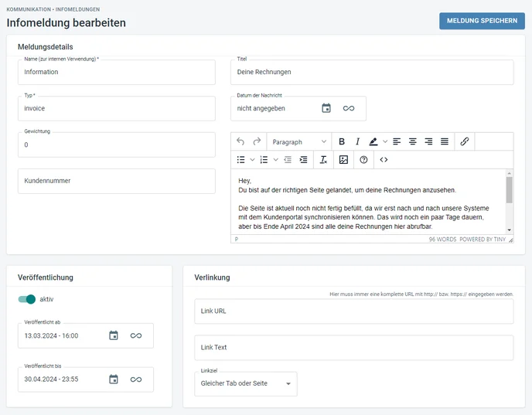The width and height of the screenshot is (532, 415).
Task: Click the Veröffentlicht bis date value
Action: click(51, 379)
